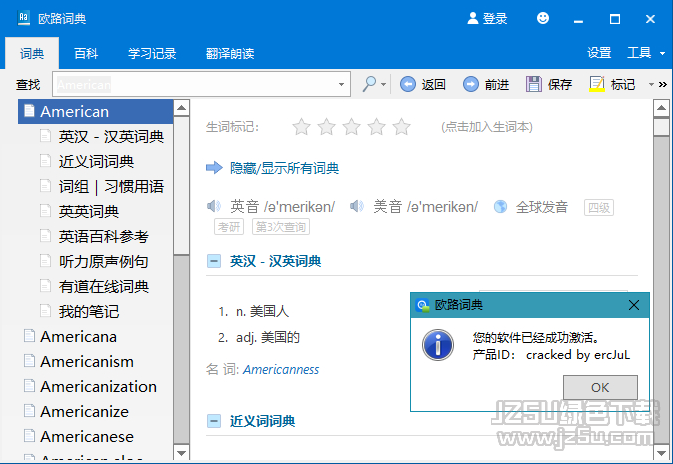Open the 设置 menu
The width and height of the screenshot is (673, 464).
[599, 53]
